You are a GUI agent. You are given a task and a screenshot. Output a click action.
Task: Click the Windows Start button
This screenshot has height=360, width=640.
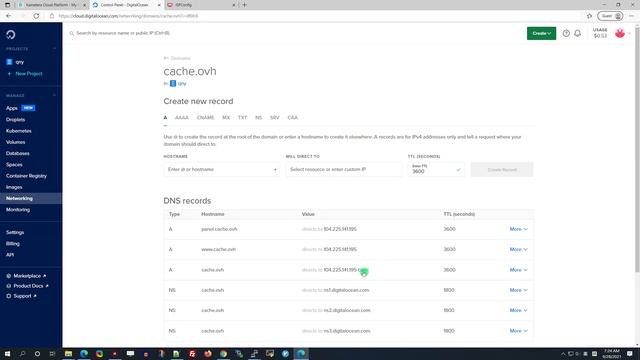pos(7,353)
